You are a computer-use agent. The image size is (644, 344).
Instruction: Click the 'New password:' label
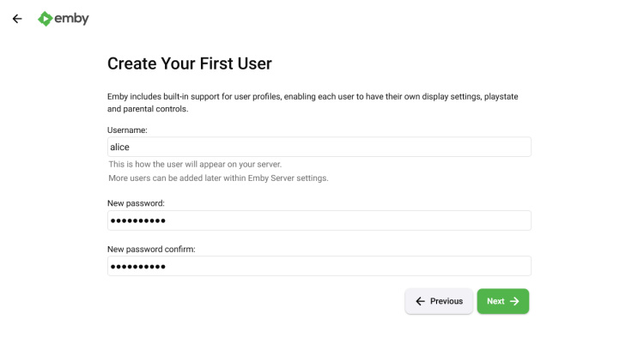pos(136,203)
